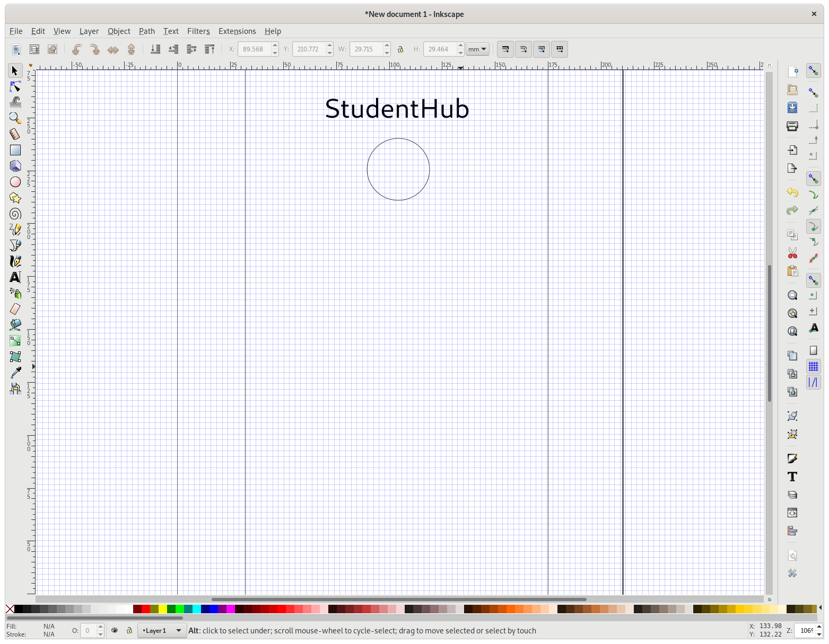
Task: Flip selection horizontally
Action: pyautogui.click(x=113, y=49)
